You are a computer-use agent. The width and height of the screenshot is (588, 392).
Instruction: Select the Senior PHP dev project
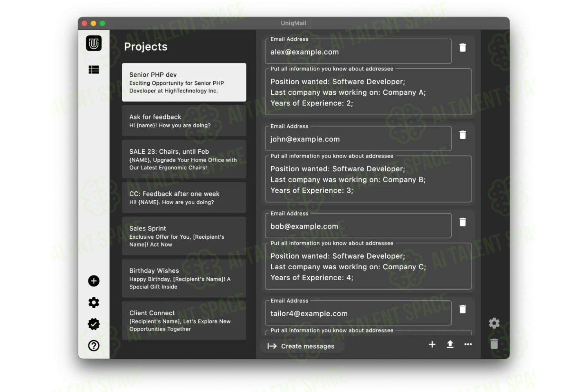pyautogui.click(x=184, y=82)
